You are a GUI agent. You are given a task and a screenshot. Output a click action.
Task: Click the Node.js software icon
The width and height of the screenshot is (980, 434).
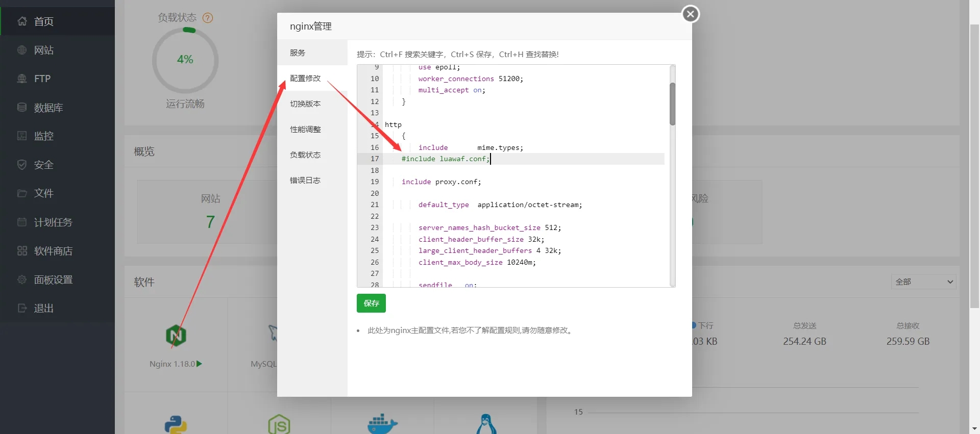[279, 424]
